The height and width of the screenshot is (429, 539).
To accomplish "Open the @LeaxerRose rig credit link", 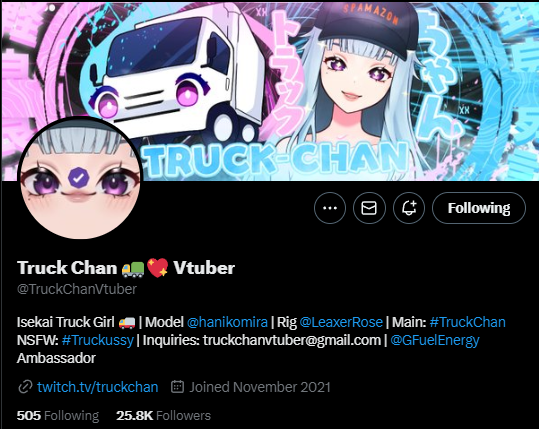I will pyautogui.click(x=341, y=322).
